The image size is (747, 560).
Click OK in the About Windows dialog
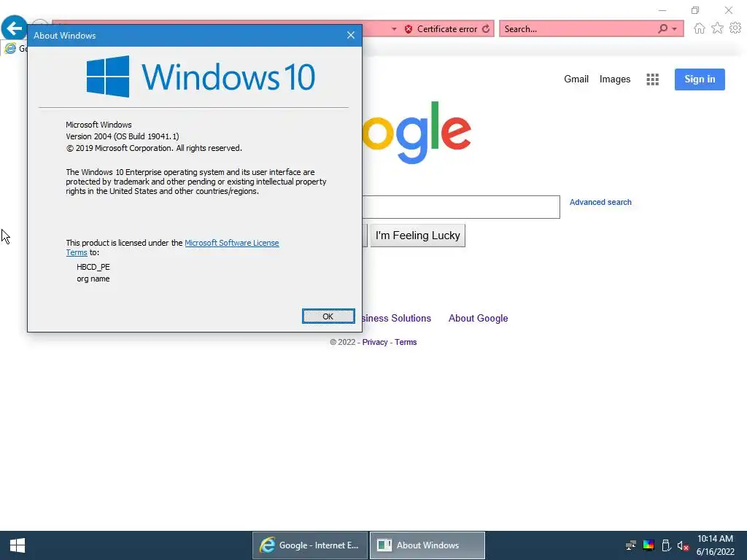click(328, 316)
